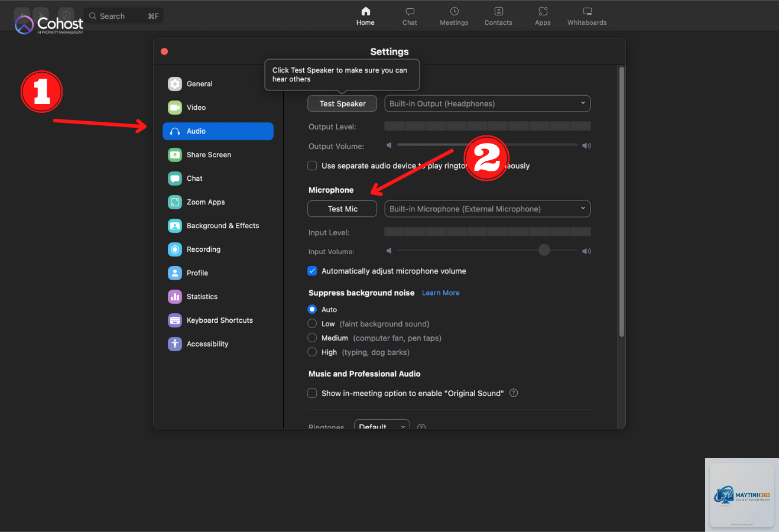This screenshot has height=532, width=779.
Task: Click the Audio headphones icon
Action: [175, 131]
